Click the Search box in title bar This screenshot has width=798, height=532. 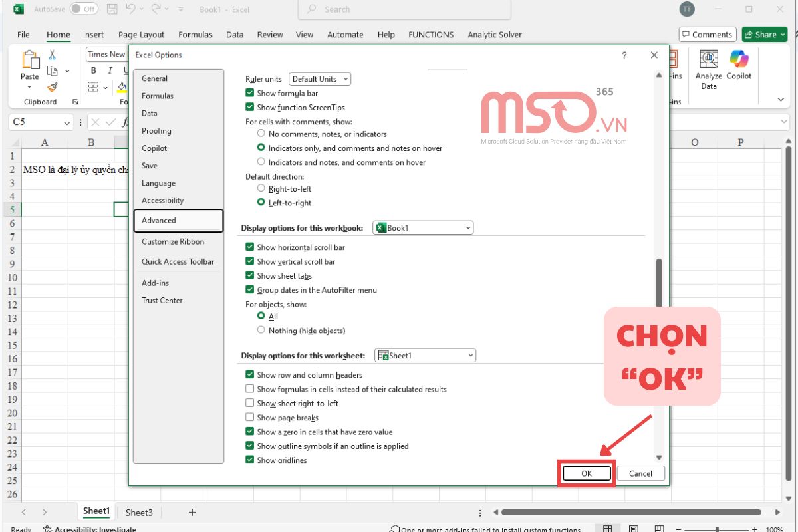click(405, 9)
